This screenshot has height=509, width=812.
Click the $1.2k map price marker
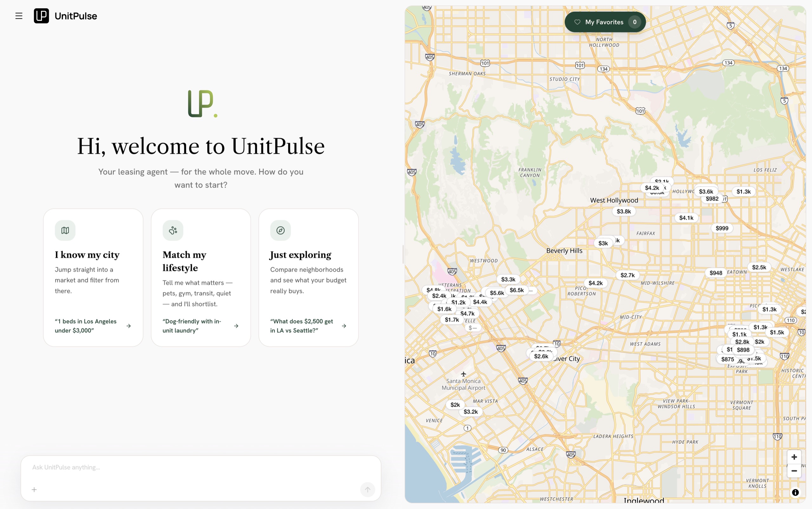[458, 303]
